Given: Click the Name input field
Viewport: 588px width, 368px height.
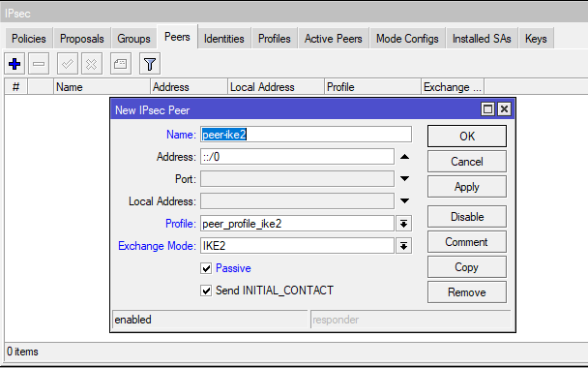Looking at the screenshot, I should [x=306, y=135].
